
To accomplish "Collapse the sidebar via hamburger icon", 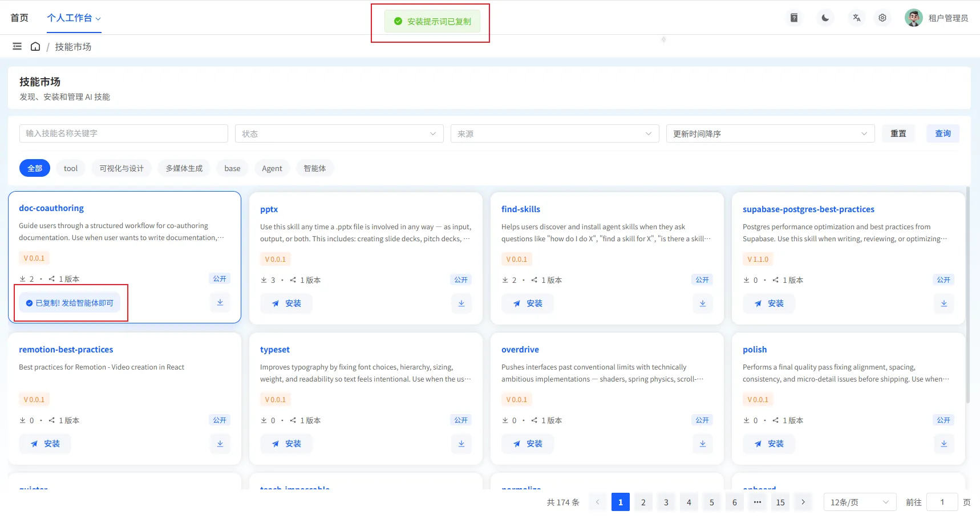I will pyautogui.click(x=17, y=46).
